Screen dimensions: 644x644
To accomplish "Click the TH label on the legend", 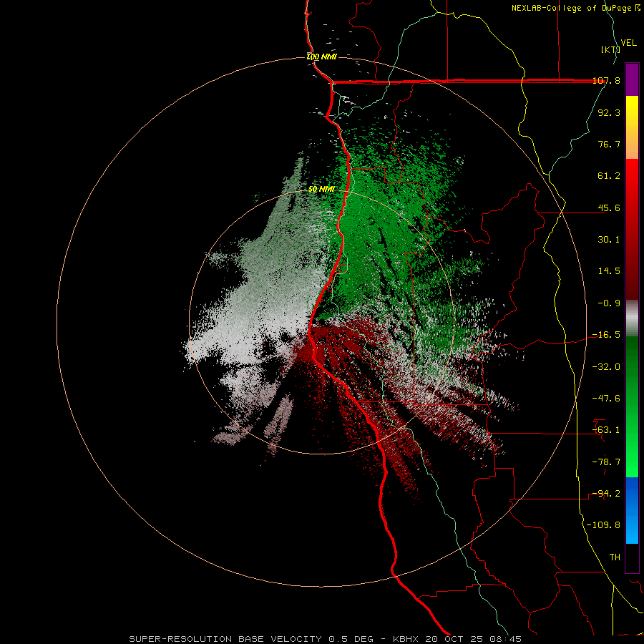I will tap(615, 557).
